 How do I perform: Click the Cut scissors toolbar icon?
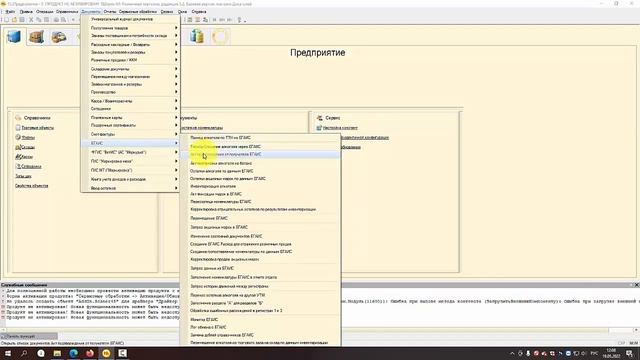(x=31, y=20)
